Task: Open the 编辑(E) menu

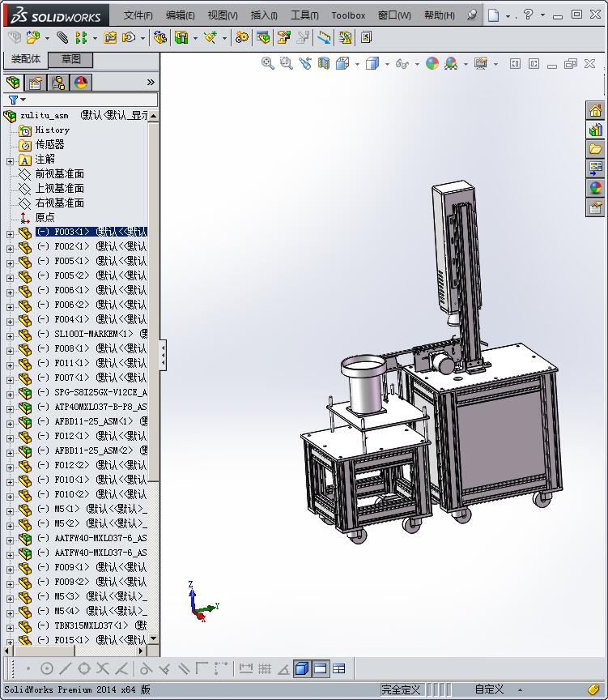Action: (181, 15)
